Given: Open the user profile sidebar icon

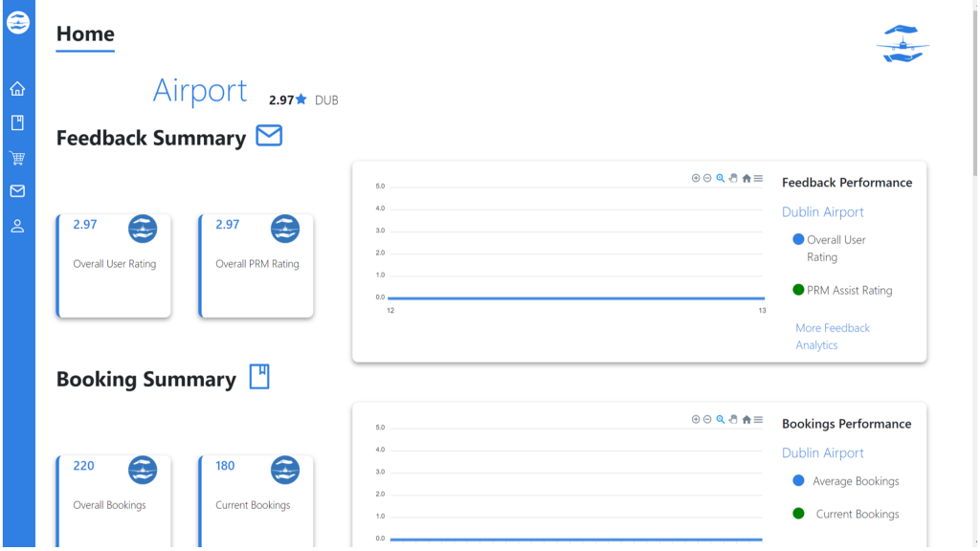Looking at the screenshot, I should (x=17, y=227).
